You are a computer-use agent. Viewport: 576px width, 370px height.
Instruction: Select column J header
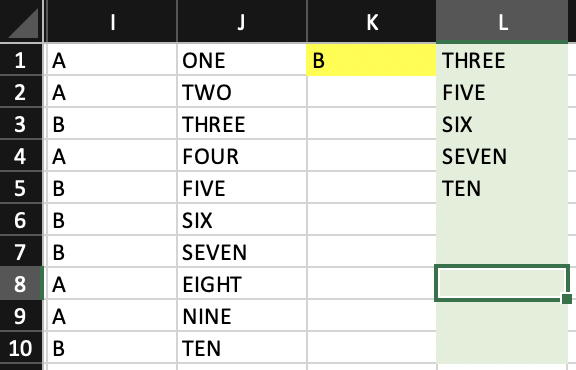coord(242,21)
